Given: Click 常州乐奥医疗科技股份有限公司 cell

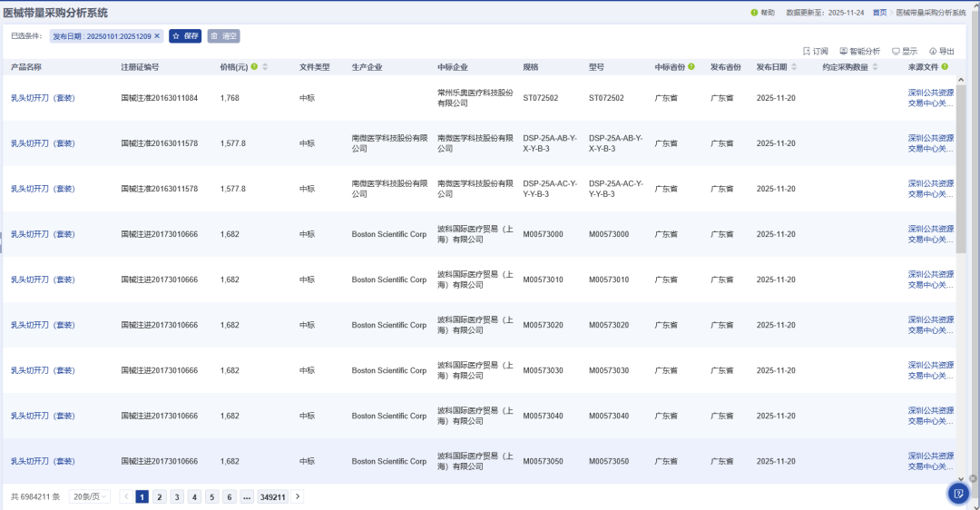Looking at the screenshot, I should [x=475, y=98].
